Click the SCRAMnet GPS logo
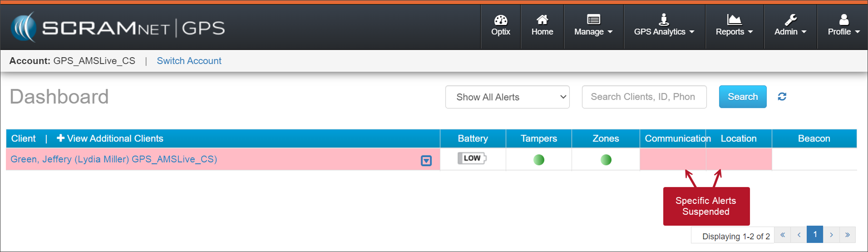868x252 pixels. [x=118, y=28]
